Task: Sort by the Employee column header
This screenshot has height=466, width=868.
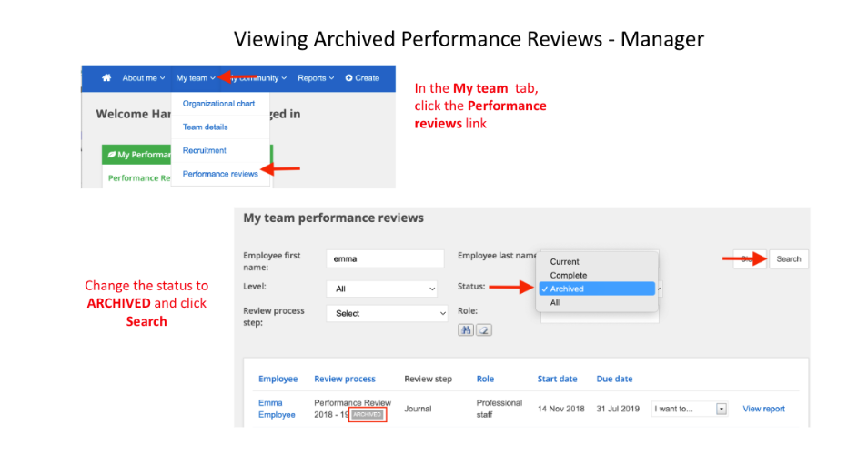Action: coord(278,380)
